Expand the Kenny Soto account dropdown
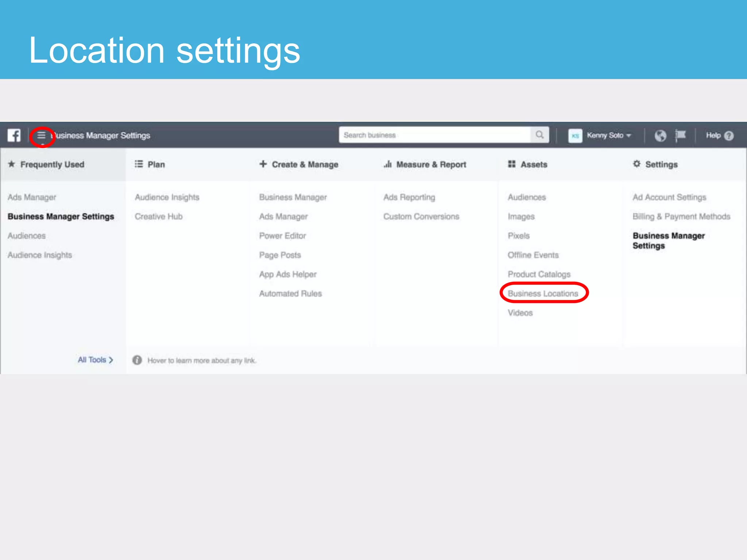The height and width of the screenshot is (560, 747). [609, 135]
